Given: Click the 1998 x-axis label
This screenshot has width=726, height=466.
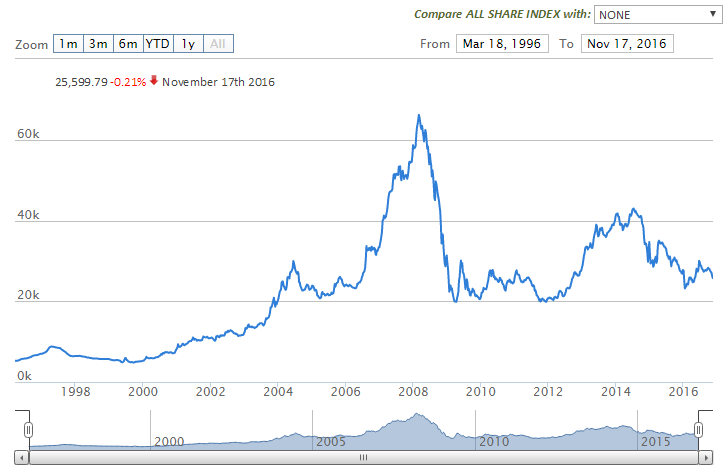Looking at the screenshot, I should 75,392.
